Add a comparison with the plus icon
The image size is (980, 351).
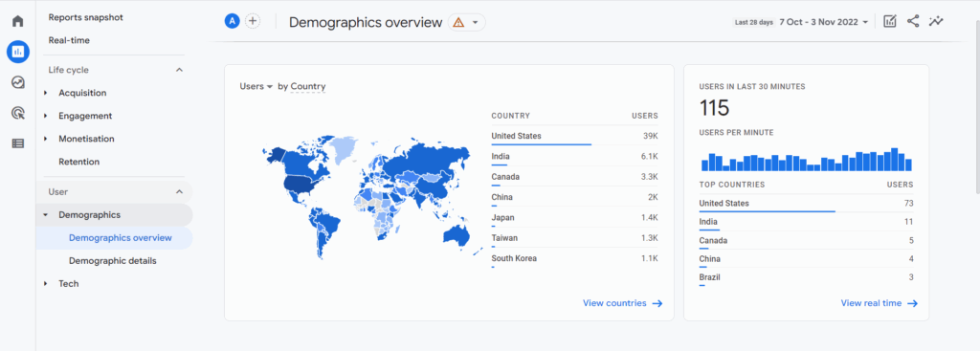point(253,21)
